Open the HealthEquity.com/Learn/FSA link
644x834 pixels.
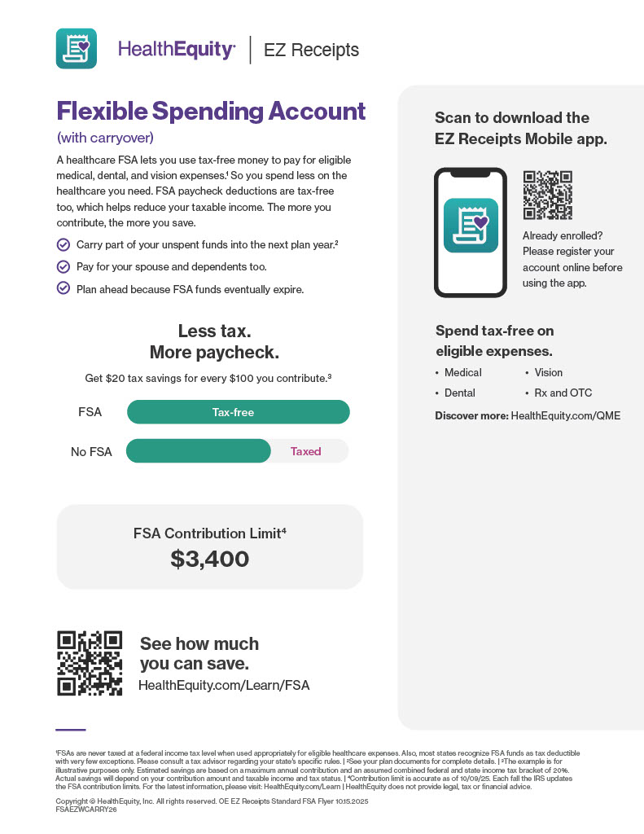coord(224,686)
